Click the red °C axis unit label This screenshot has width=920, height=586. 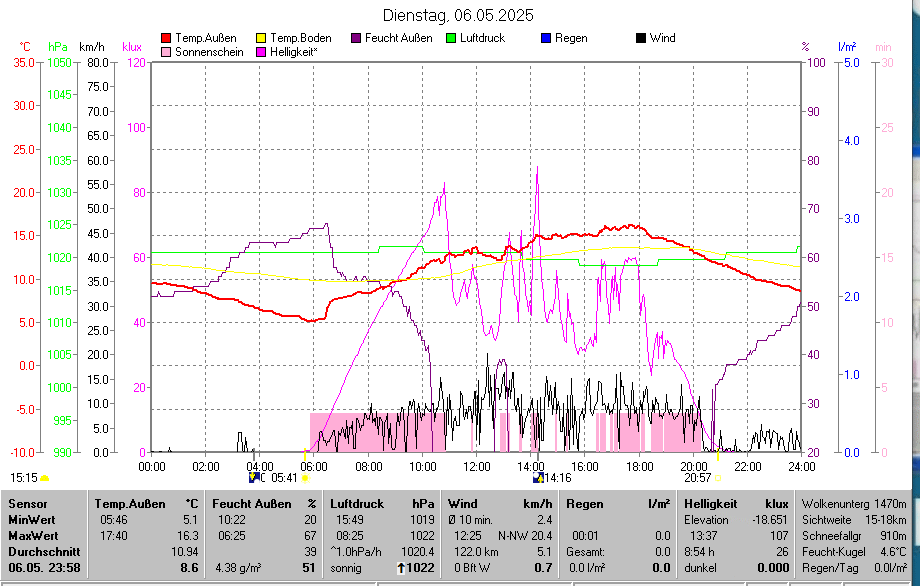pyautogui.click(x=25, y=47)
